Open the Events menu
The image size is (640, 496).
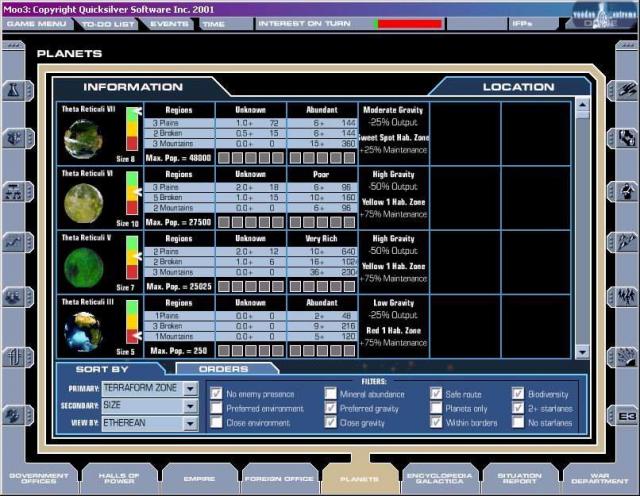pos(169,24)
